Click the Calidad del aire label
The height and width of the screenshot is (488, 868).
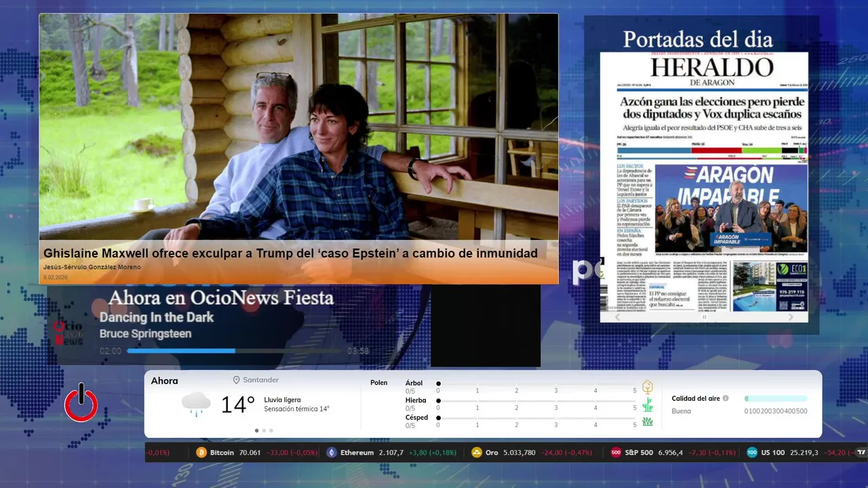pyautogui.click(x=696, y=399)
